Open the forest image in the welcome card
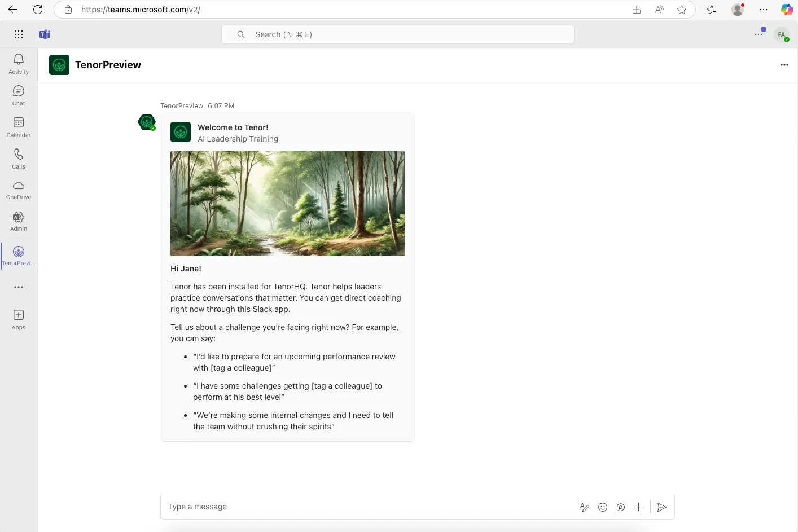Image resolution: width=798 pixels, height=532 pixels. click(288, 204)
